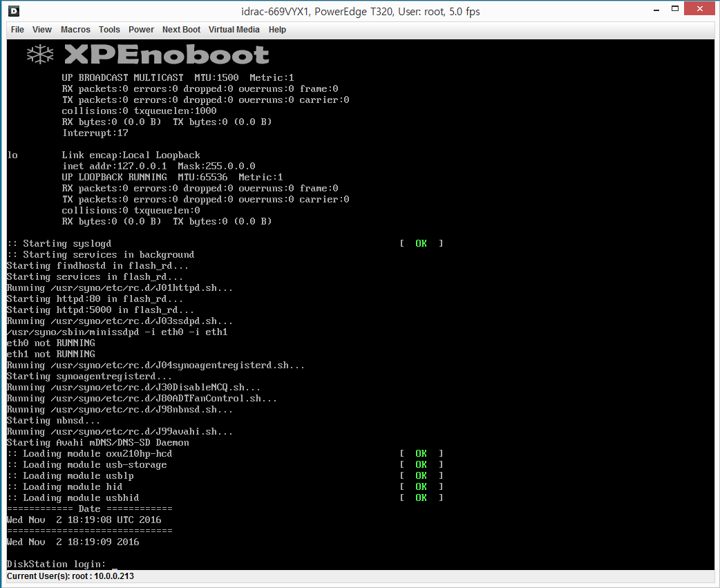
Task: Click the 'eth0 not RUNNING' line
Action: tap(51, 343)
